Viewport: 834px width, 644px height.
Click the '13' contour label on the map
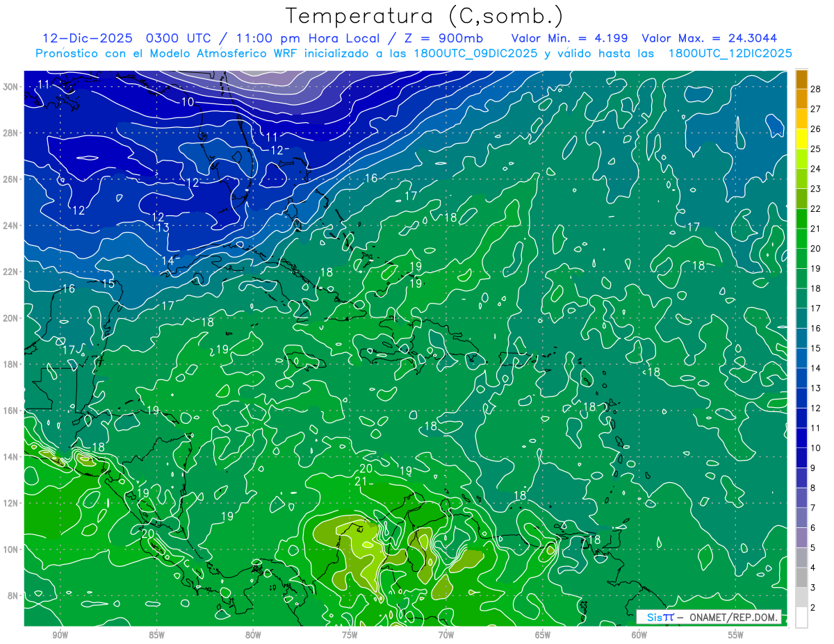(163, 227)
